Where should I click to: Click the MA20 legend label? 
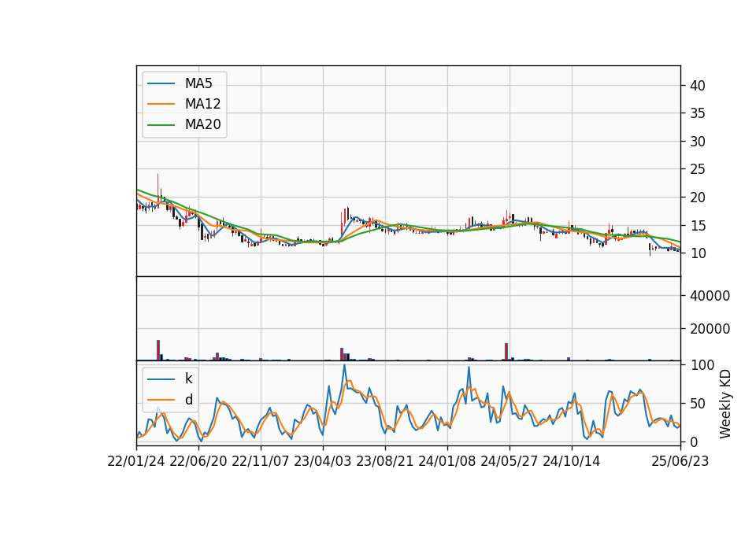(202, 125)
